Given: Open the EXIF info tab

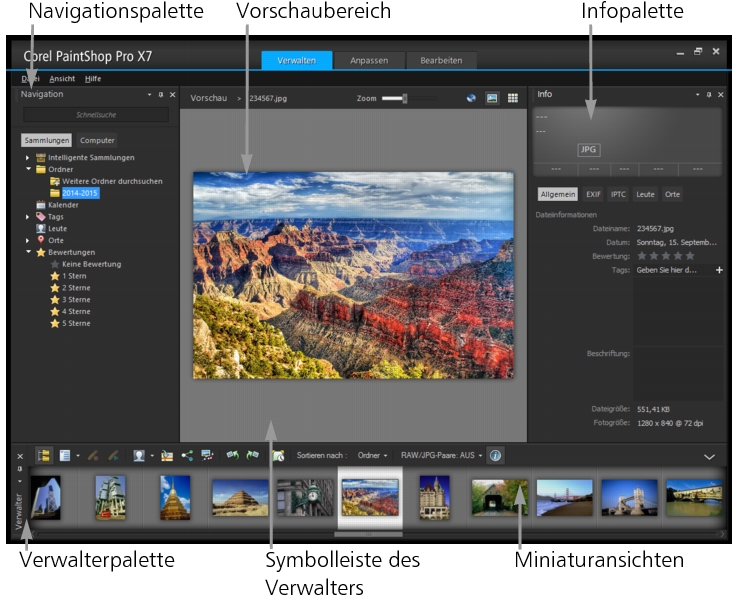Looking at the screenshot, I should point(594,194).
